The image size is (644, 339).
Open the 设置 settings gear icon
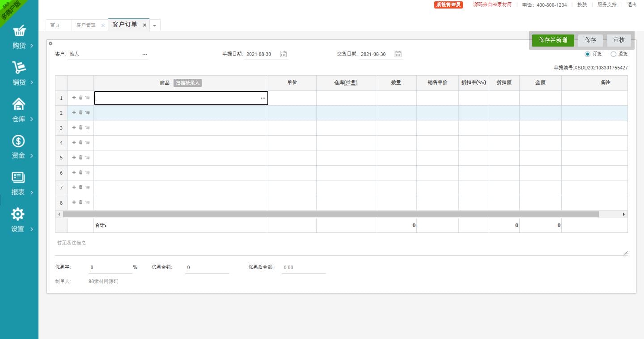(x=18, y=214)
